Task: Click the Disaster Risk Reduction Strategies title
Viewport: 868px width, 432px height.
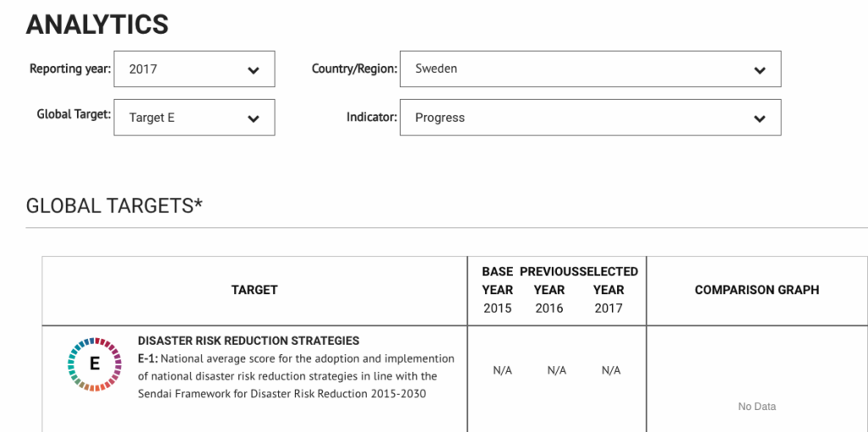Action: [248, 341]
